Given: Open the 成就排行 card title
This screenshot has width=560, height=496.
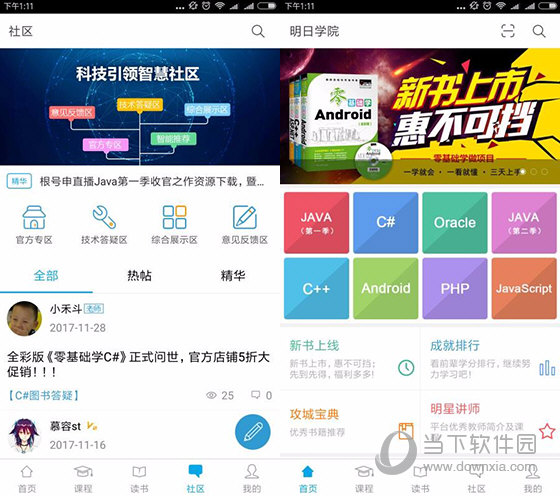Looking at the screenshot, I should [455, 345].
